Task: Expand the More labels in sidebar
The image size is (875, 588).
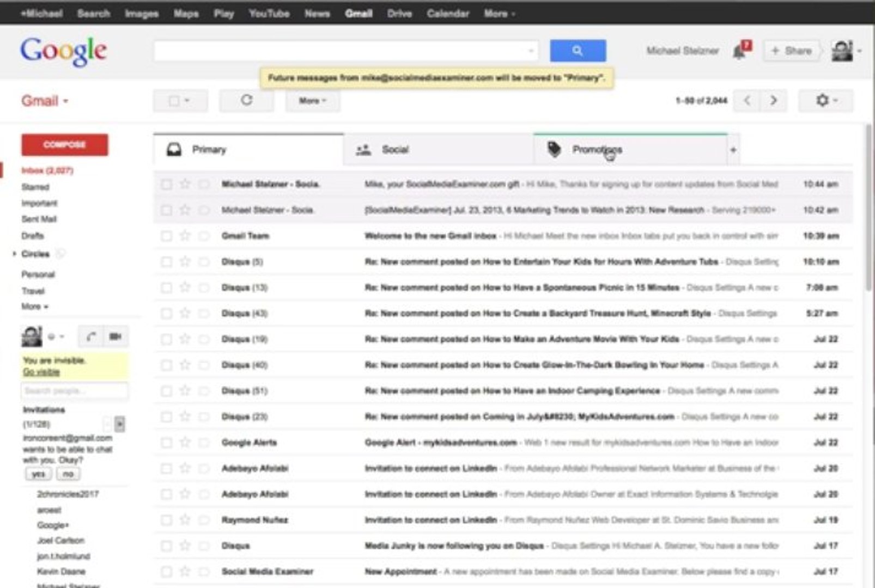Action: point(34,307)
